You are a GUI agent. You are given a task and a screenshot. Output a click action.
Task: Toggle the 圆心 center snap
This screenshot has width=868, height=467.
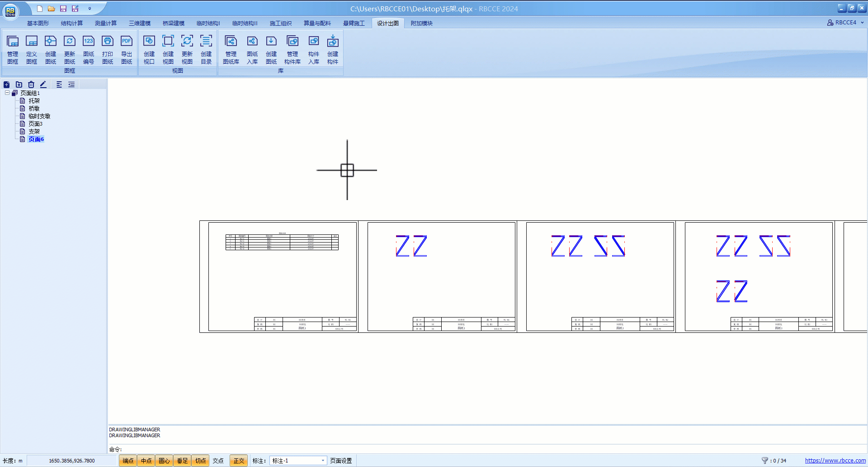[164, 461]
